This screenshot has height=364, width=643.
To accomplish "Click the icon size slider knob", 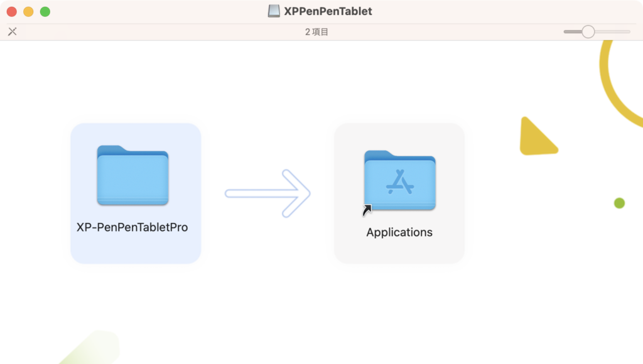I will pos(588,31).
